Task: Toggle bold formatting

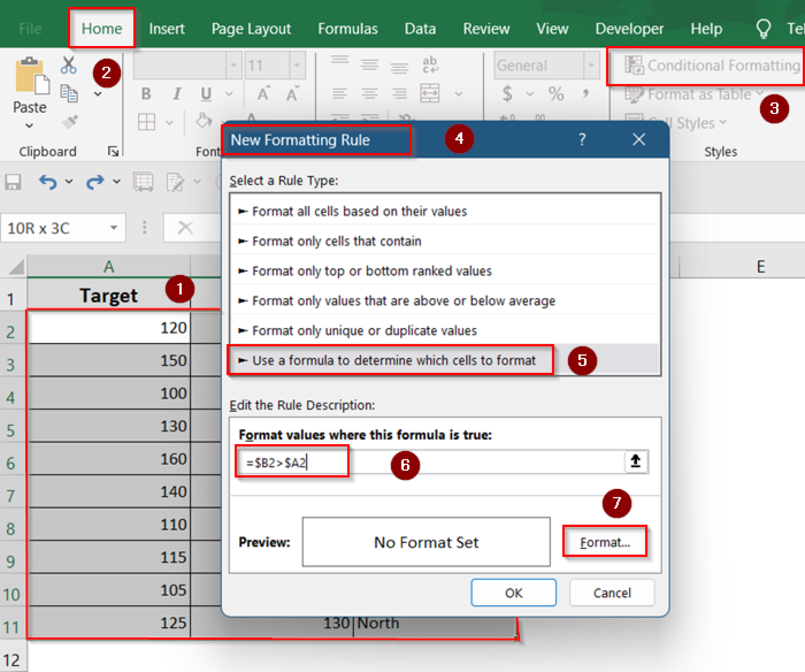Action: point(147,94)
